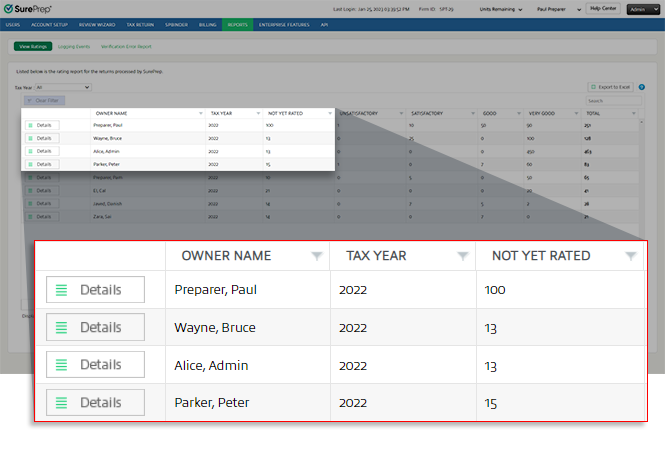Click the TOTAL column filter icon
The image size is (665, 452).
tap(636, 113)
